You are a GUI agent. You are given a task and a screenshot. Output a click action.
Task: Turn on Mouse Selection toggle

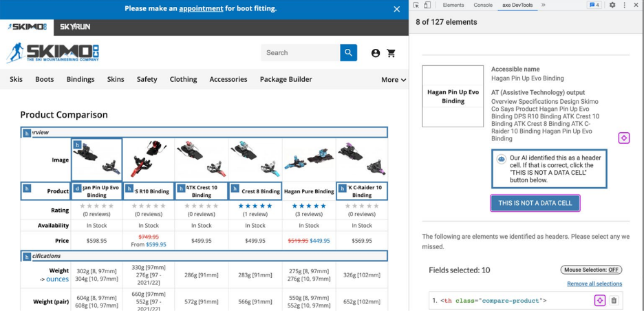coord(591,270)
